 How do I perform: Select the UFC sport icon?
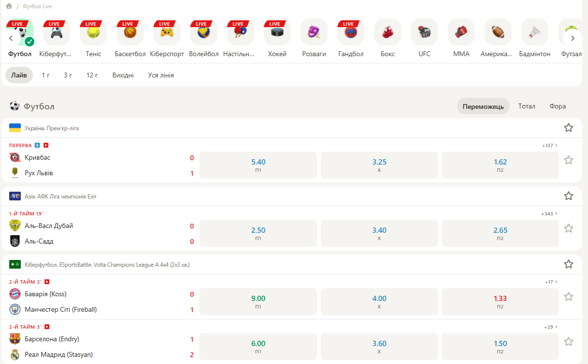424,32
